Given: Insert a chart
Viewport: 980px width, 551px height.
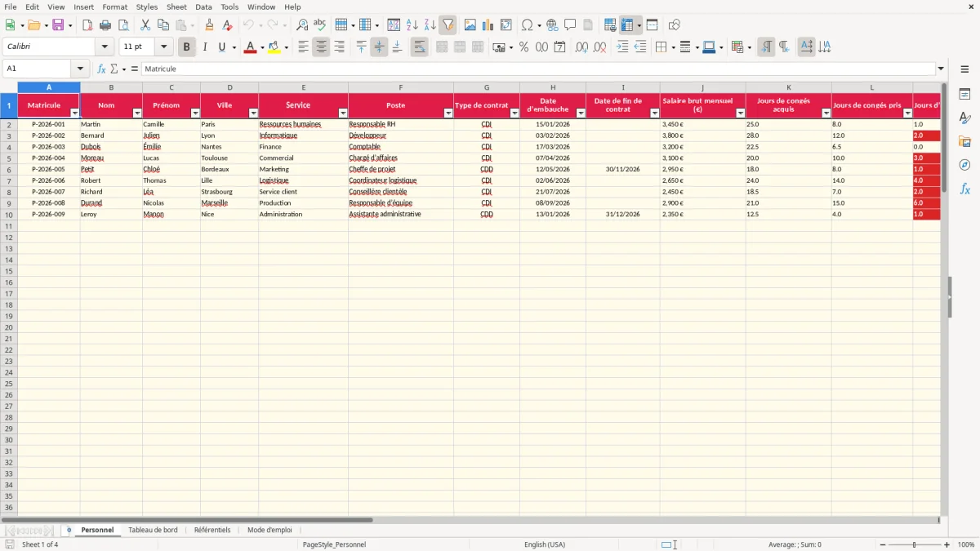Looking at the screenshot, I should pyautogui.click(x=488, y=25).
